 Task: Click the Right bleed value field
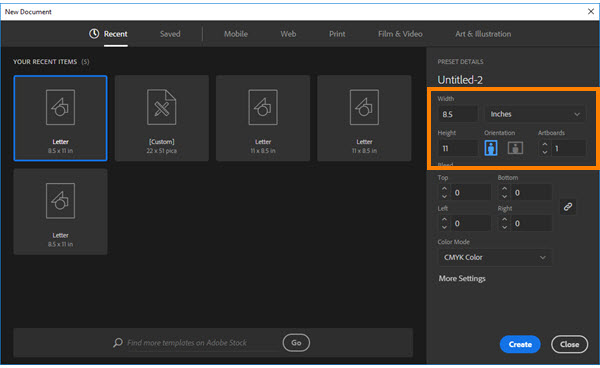click(531, 223)
